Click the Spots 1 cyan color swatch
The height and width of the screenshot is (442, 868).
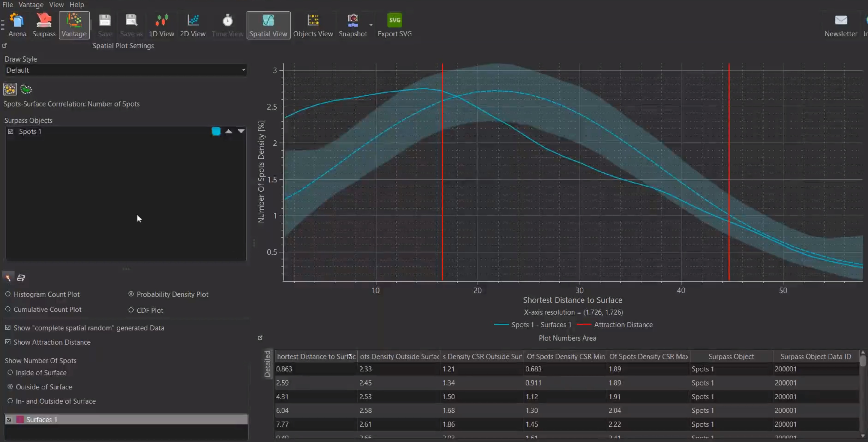[216, 131]
